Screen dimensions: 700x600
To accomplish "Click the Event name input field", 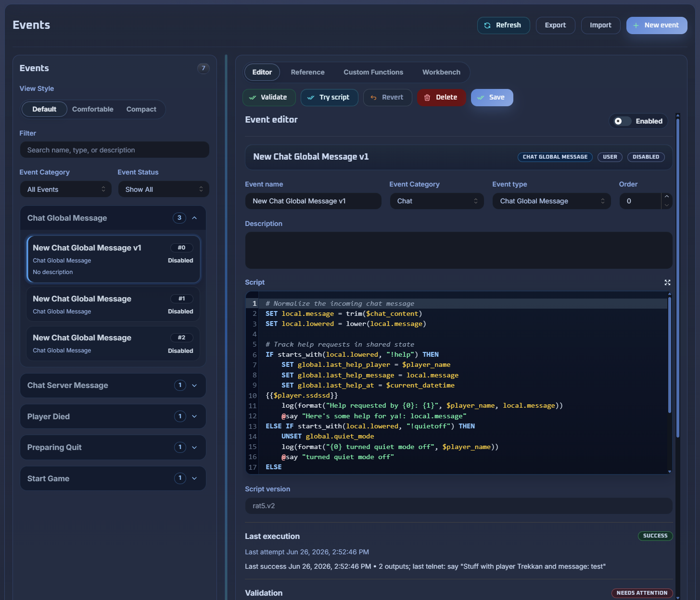I will [x=313, y=201].
